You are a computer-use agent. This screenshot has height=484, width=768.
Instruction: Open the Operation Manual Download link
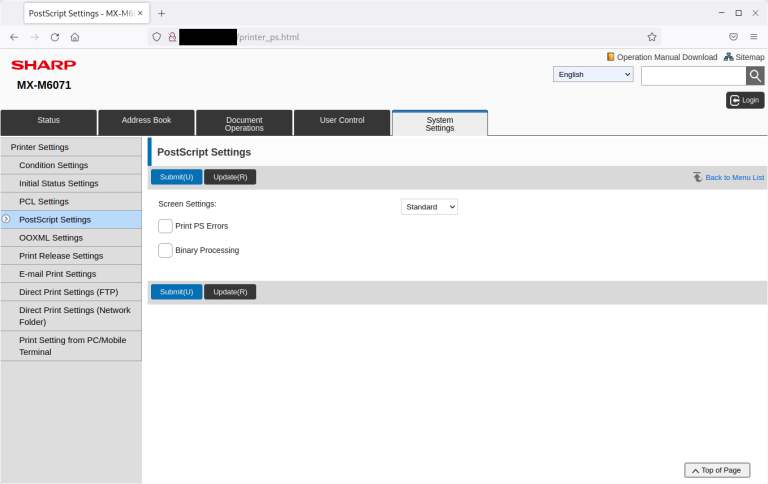(667, 57)
